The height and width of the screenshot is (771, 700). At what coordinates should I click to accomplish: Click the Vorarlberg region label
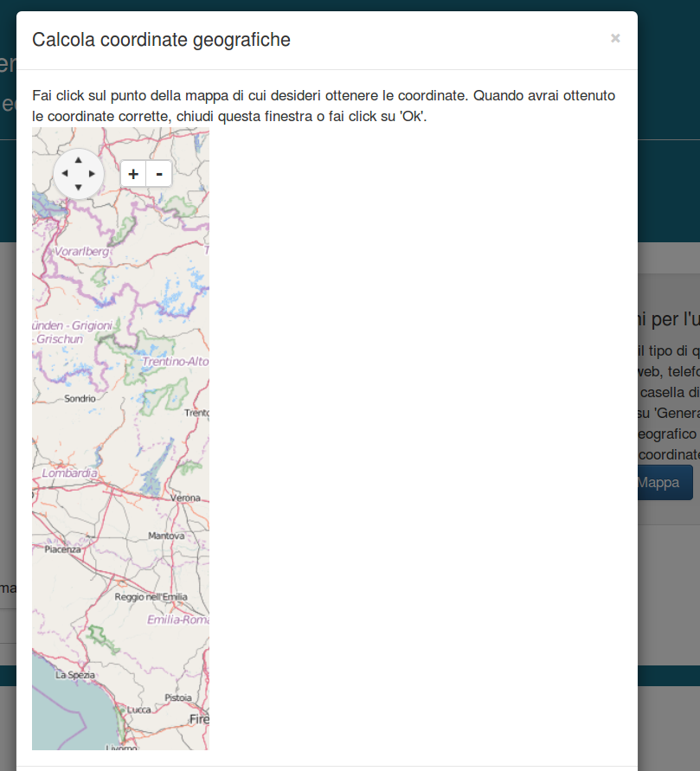81,251
